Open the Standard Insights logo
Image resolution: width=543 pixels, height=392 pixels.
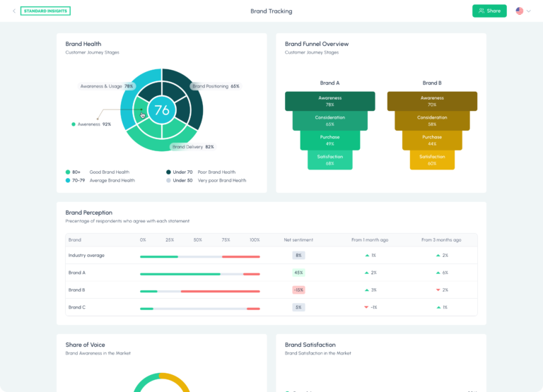coord(45,11)
